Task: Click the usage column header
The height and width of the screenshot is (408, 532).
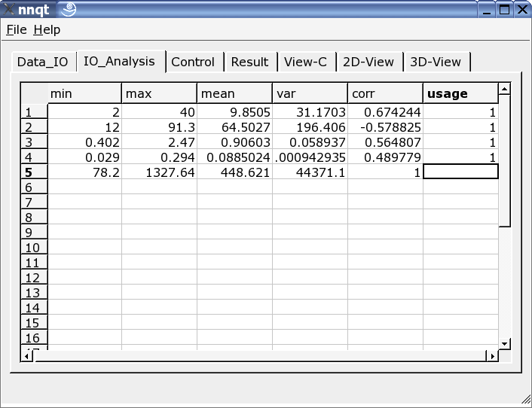Action: point(460,94)
